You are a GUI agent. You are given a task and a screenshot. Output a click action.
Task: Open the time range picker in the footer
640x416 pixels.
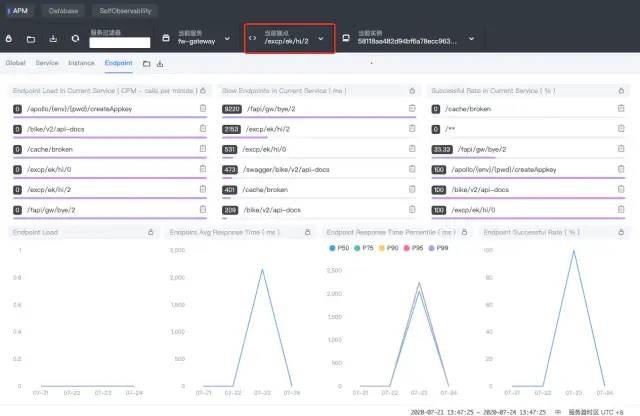[478, 412]
